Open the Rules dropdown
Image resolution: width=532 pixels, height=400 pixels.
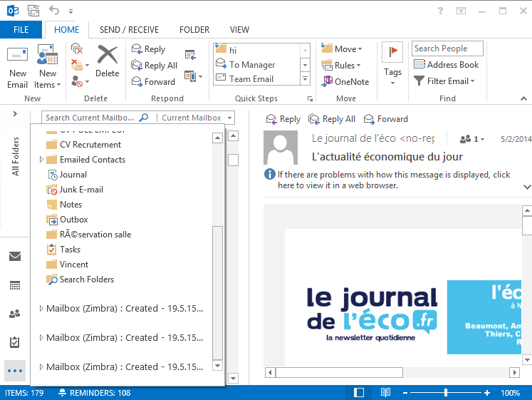coord(341,65)
